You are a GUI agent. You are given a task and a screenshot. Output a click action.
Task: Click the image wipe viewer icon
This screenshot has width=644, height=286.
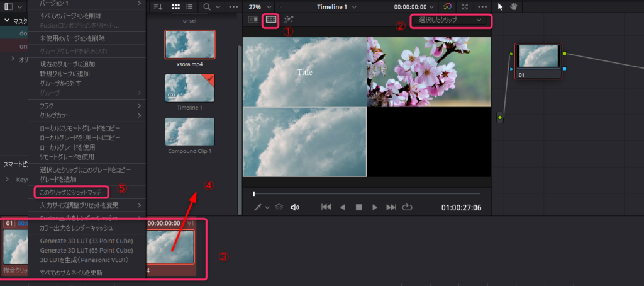coord(253,20)
